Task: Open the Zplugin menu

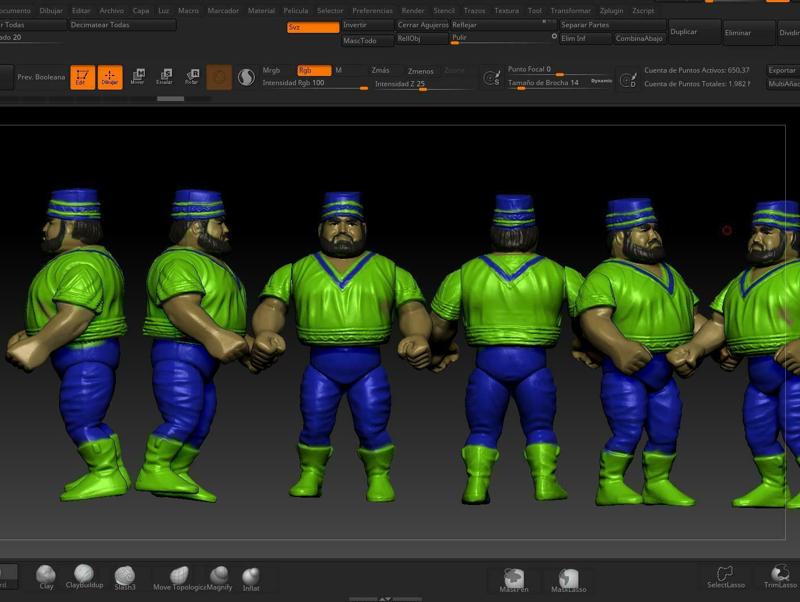Action: click(611, 10)
